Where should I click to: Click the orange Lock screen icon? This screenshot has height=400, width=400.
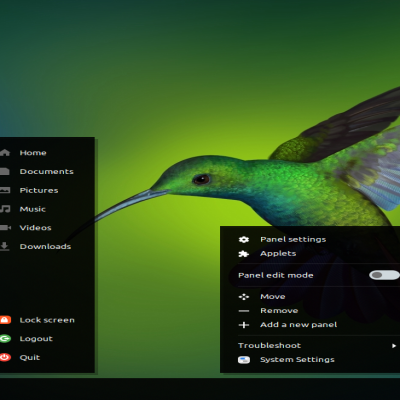5,320
